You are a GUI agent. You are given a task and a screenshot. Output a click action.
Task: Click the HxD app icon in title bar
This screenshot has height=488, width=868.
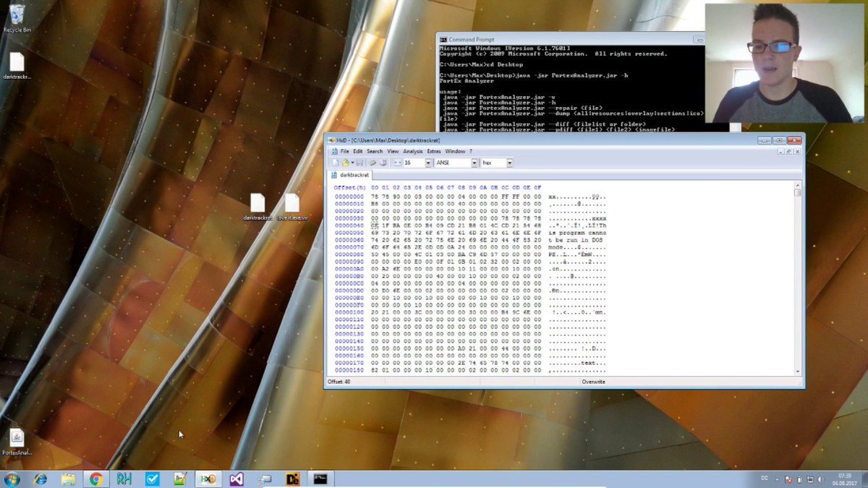331,140
